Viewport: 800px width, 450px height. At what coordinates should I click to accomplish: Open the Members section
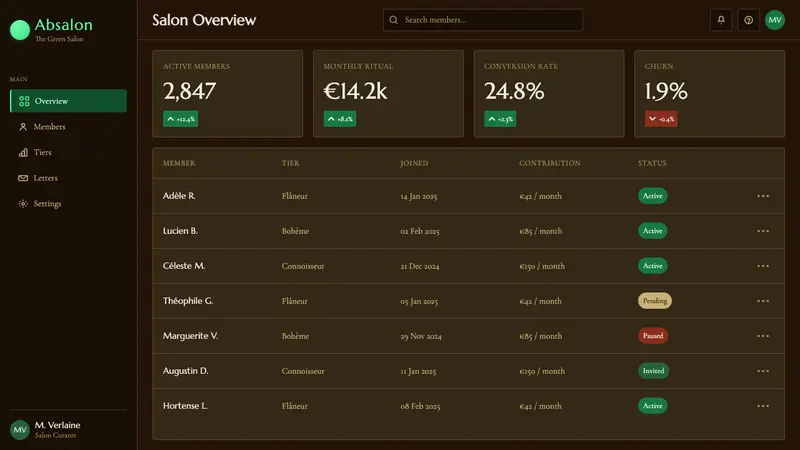coord(68,127)
